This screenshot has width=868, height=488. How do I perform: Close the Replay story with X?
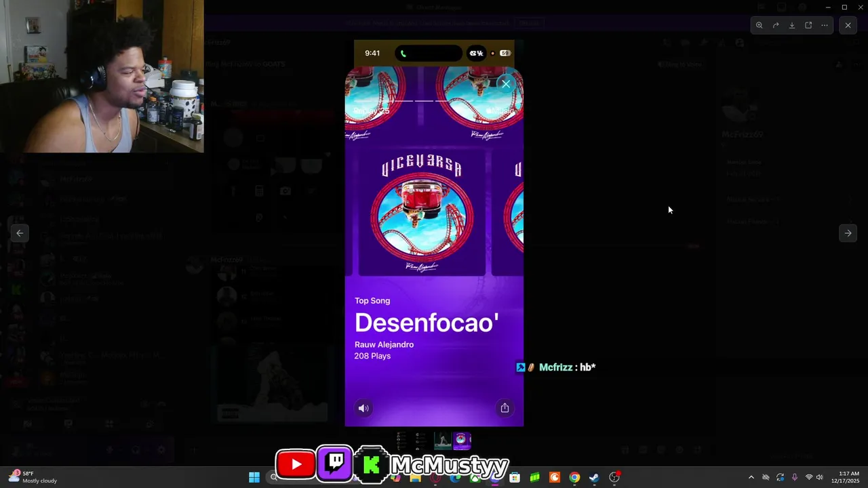pyautogui.click(x=506, y=84)
